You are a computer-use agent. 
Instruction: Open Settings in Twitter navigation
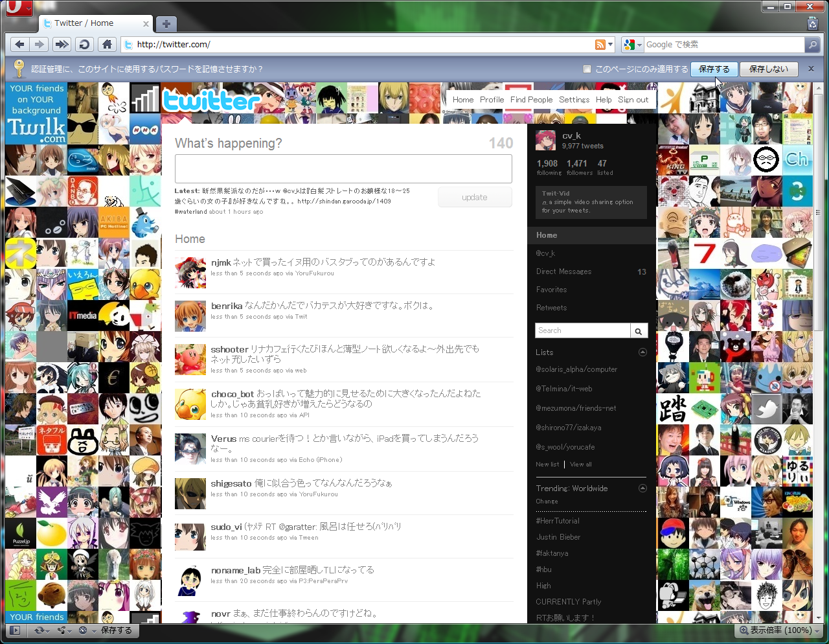pyautogui.click(x=574, y=100)
